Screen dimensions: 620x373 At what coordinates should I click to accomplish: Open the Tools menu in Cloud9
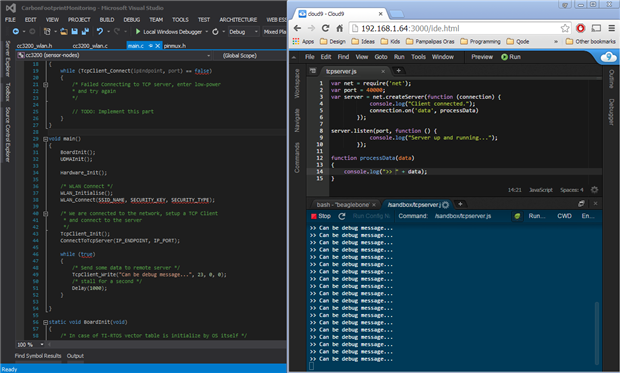[x=418, y=57]
